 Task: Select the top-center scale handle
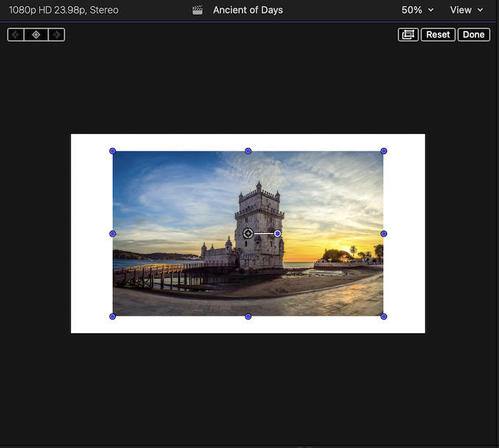pos(248,151)
